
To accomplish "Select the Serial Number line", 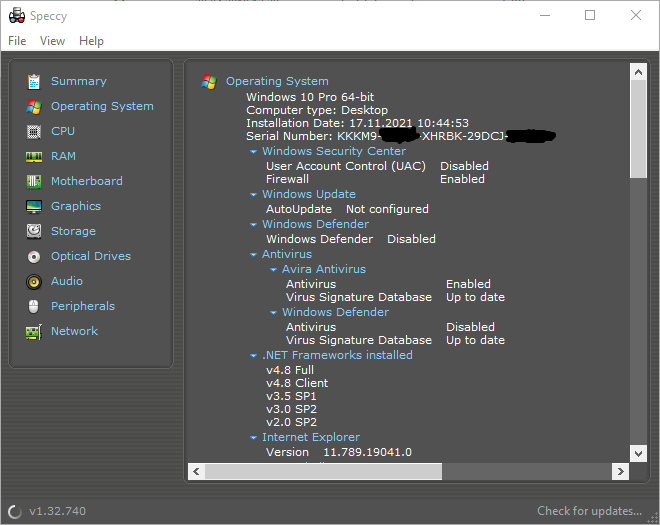I will tap(401, 136).
